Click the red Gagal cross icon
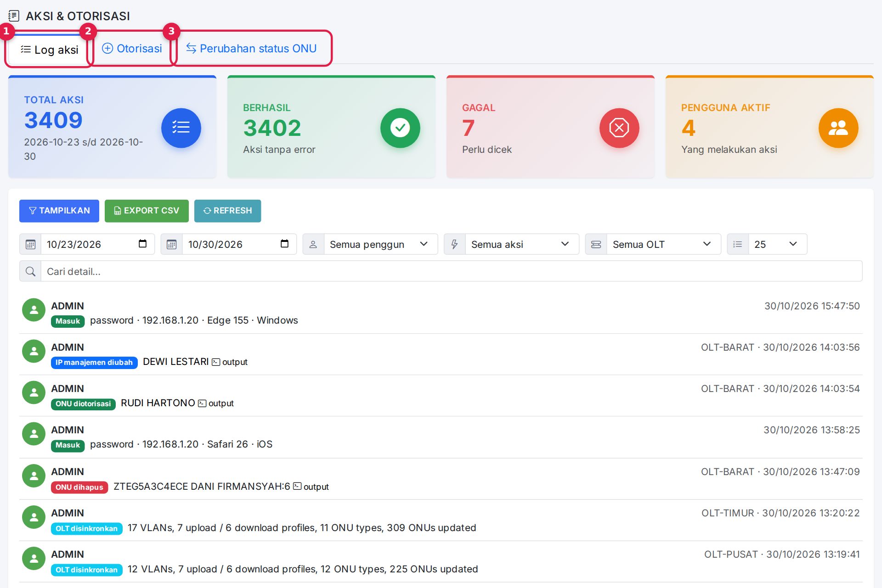The image size is (882, 588). coord(619,128)
